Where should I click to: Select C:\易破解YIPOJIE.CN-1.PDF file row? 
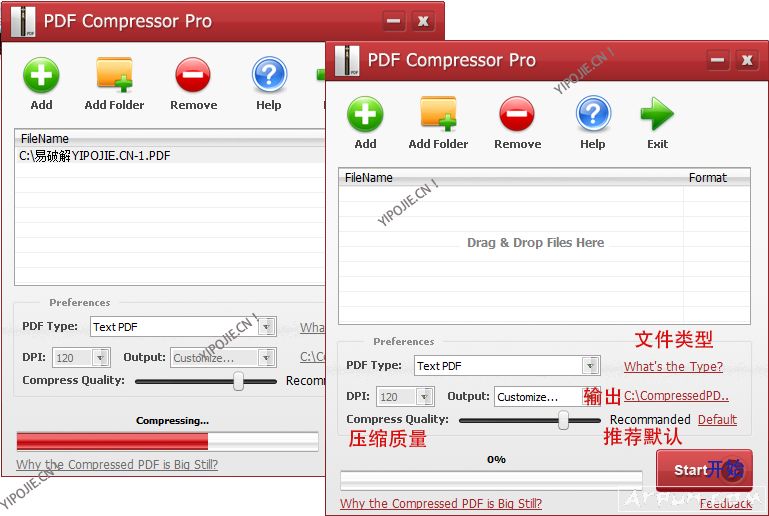tap(170, 156)
